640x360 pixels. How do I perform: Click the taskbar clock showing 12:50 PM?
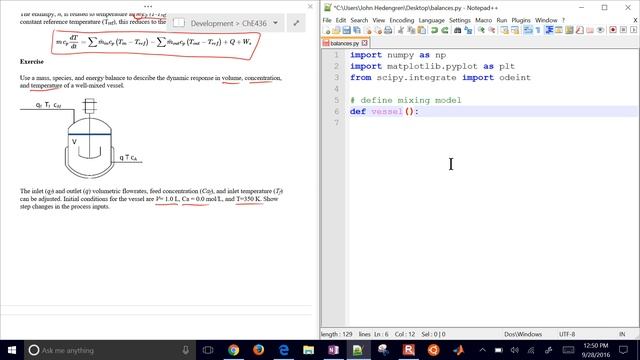(596, 350)
